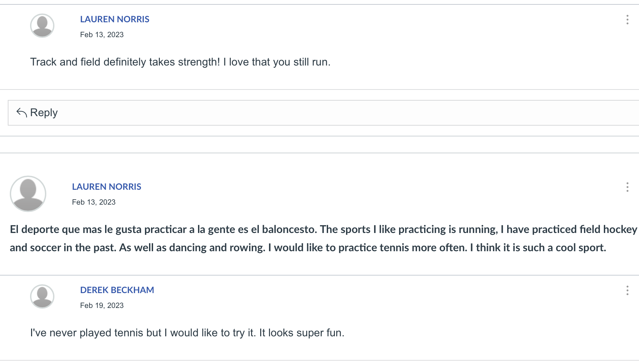
Task: Open Lauren Norris profile from baloncesto post
Action: point(106,187)
